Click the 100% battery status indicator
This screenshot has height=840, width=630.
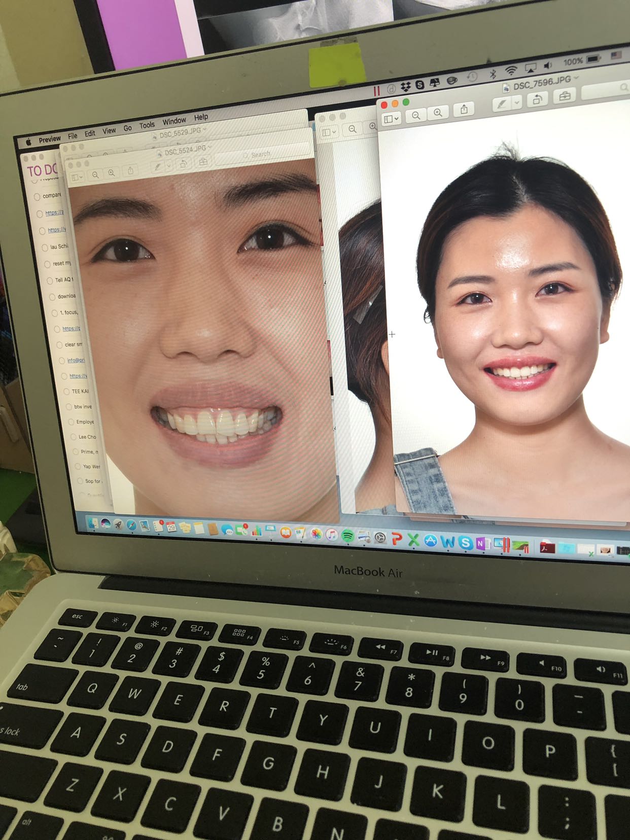pyautogui.click(x=581, y=60)
